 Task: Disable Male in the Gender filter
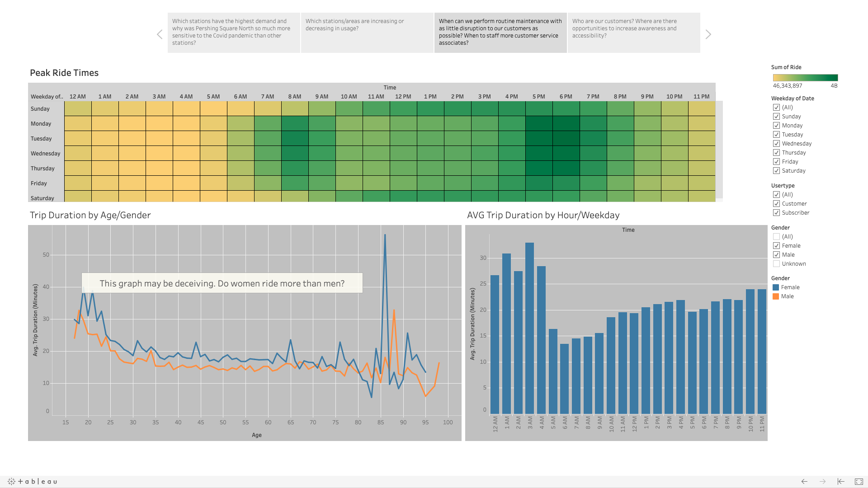pos(776,254)
